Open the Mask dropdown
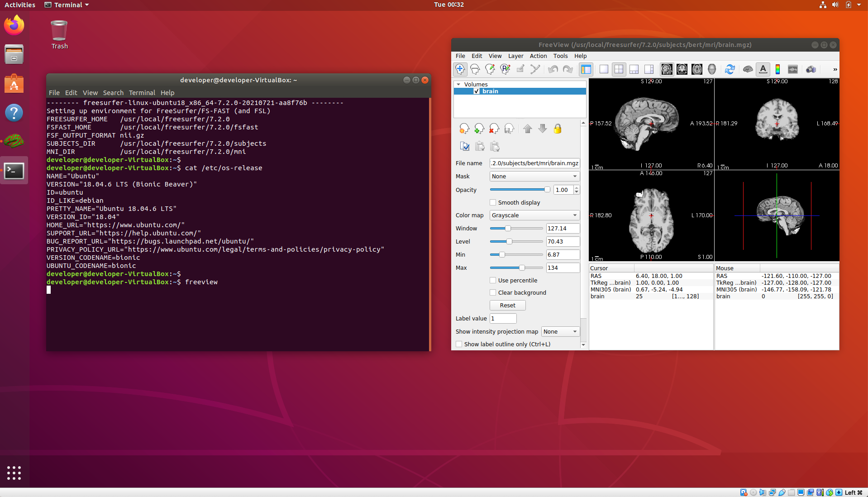 [534, 177]
